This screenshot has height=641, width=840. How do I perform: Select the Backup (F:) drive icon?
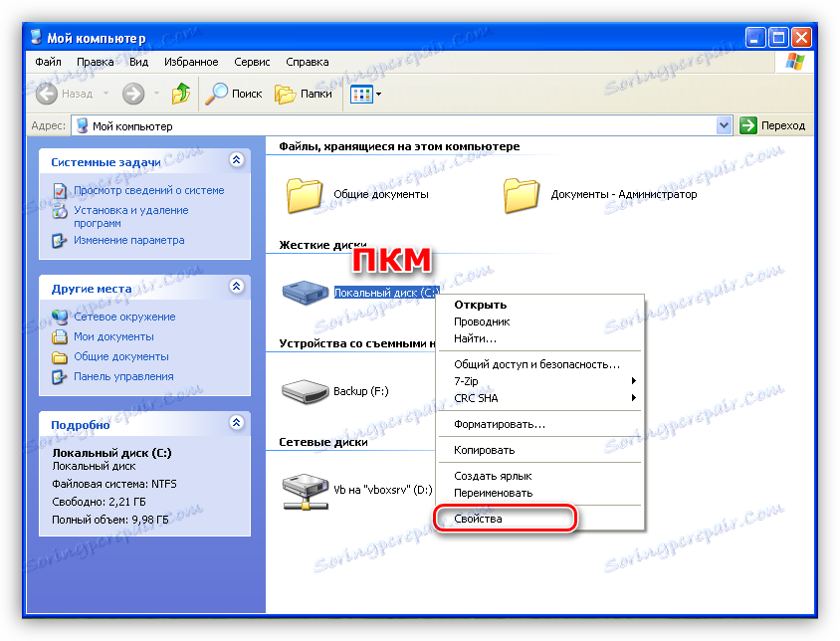[305, 392]
